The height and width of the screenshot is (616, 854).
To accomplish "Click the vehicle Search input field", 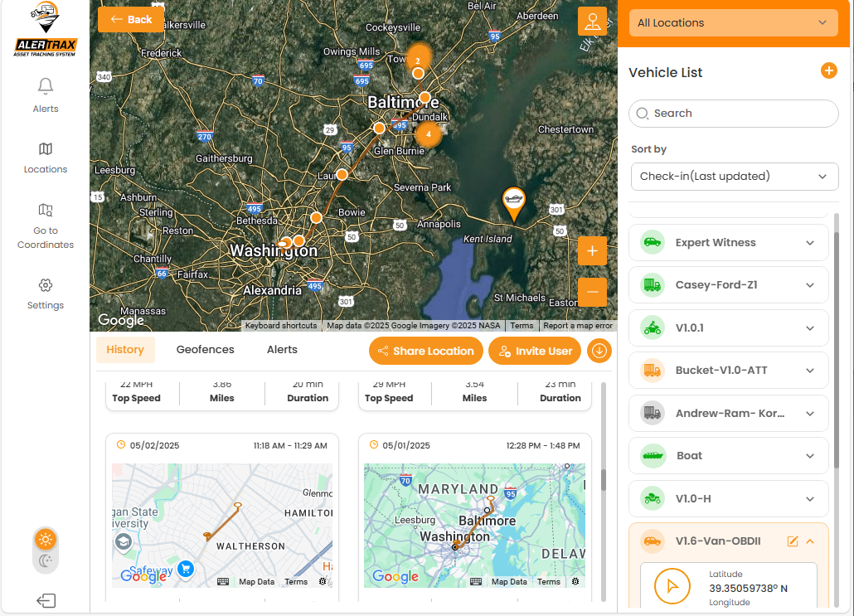I will click(x=734, y=114).
